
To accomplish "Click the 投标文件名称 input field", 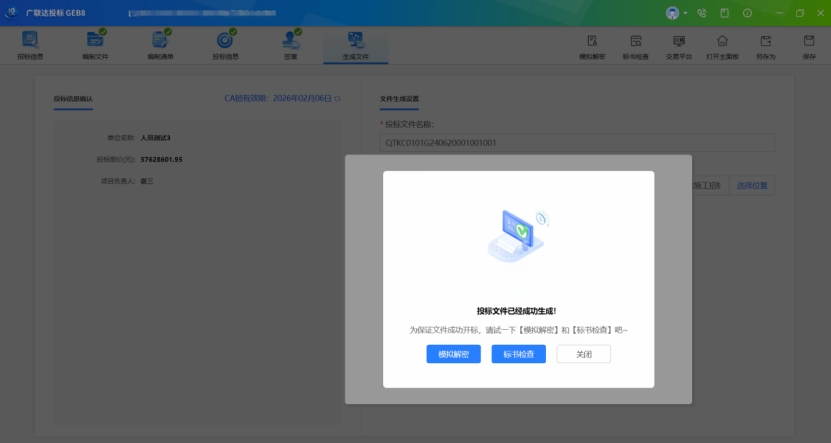I will tap(577, 143).
